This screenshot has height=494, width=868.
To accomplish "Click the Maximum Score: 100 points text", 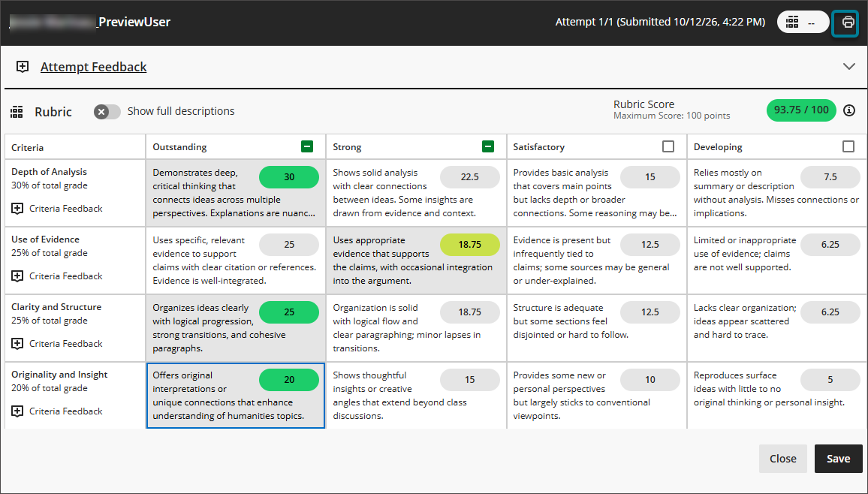I will point(671,116).
